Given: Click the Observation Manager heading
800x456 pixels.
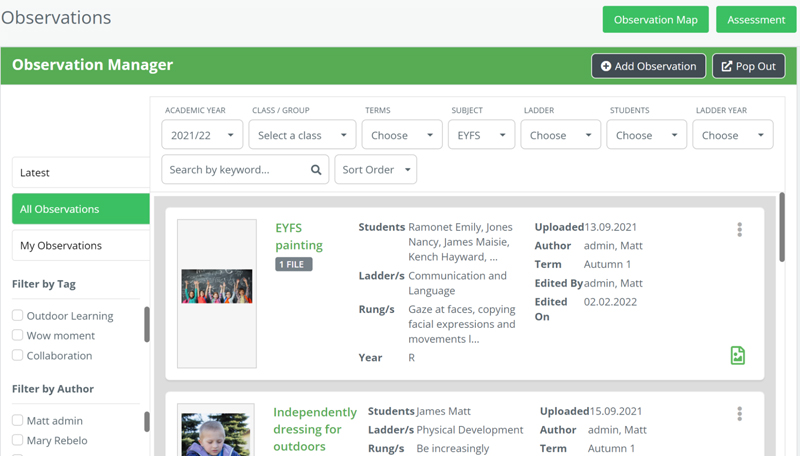Looking at the screenshot, I should (x=92, y=65).
